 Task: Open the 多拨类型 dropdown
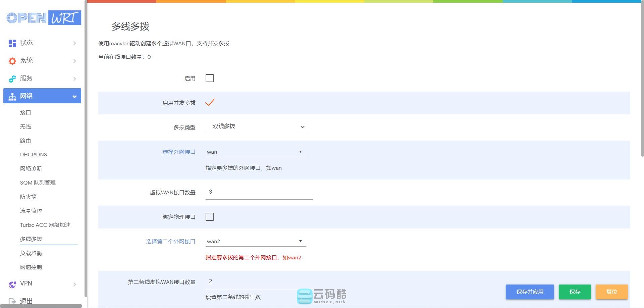(256, 127)
